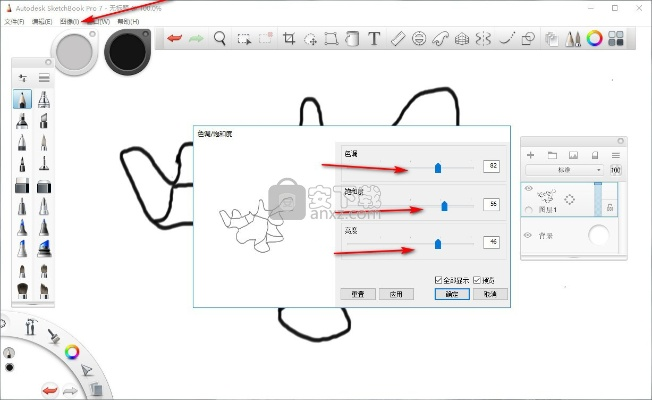Click the white background layer color circle

click(x=598, y=235)
